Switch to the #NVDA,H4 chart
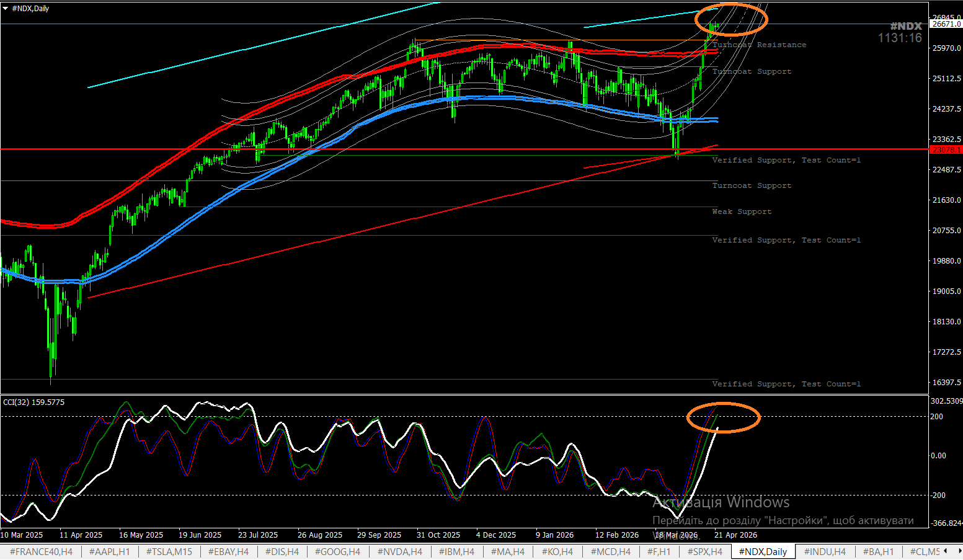963x560 pixels. coord(399,551)
